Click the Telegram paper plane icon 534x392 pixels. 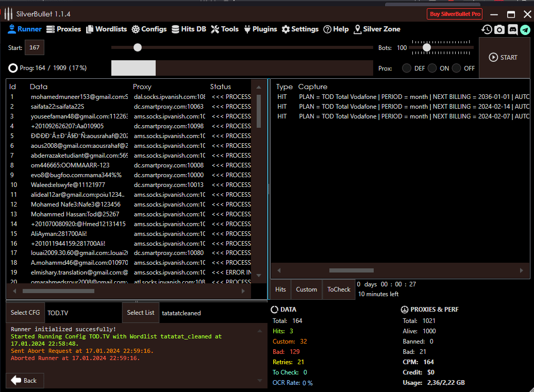coord(525,29)
